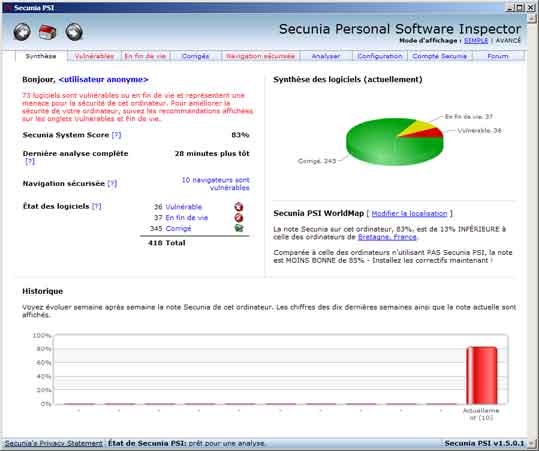Click the Secunia PSI v1.5.0.1 version text
This screenshot has width=539, height=451.
pos(484,443)
